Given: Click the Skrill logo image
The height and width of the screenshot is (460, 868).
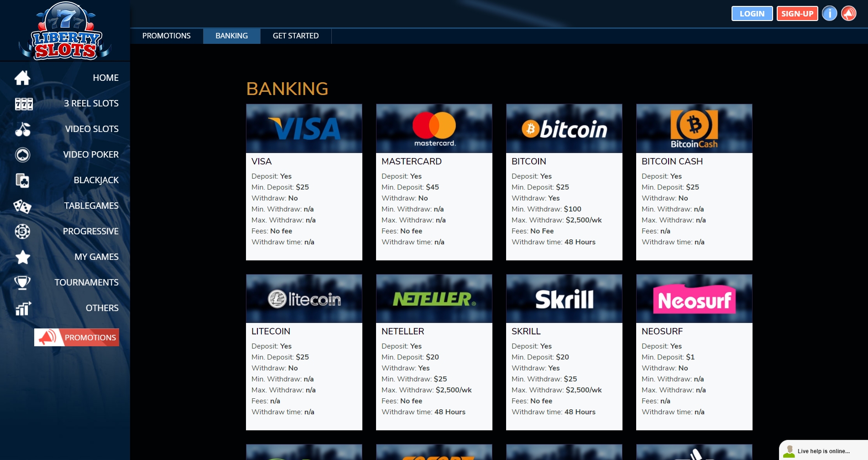Looking at the screenshot, I should click(564, 299).
